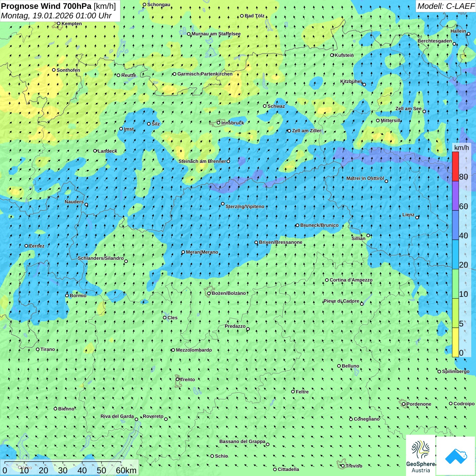Click the Imst city label
The image size is (476, 476).
129,129
